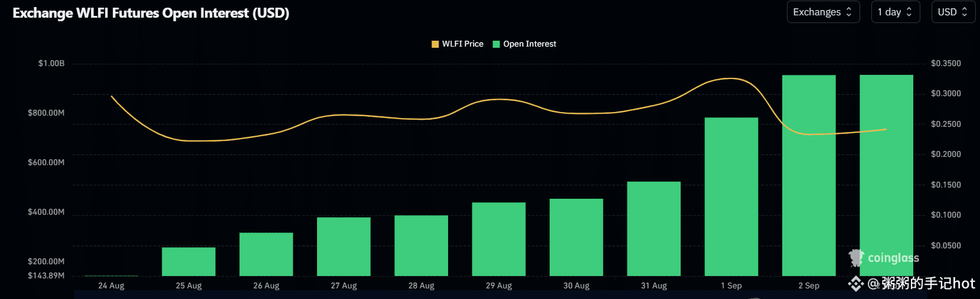Click the price line peak near 1 Sep
The image size is (980, 299).
[731, 78]
